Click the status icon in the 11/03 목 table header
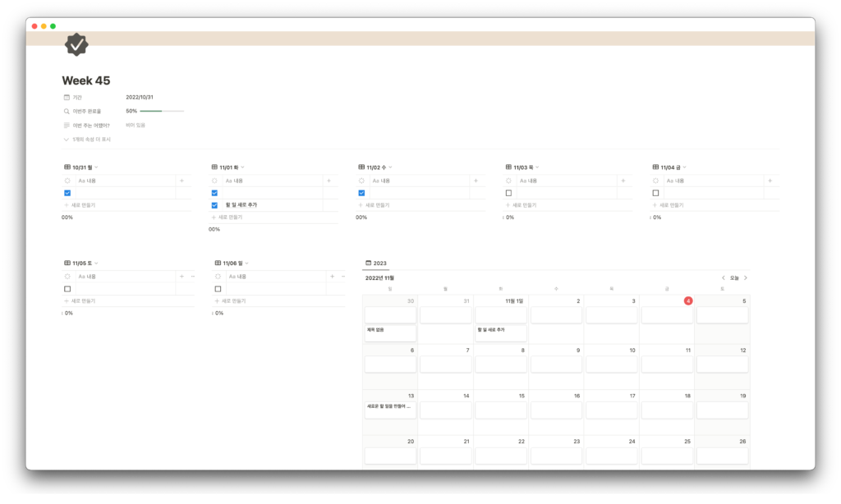The height and width of the screenshot is (504, 841). [509, 181]
